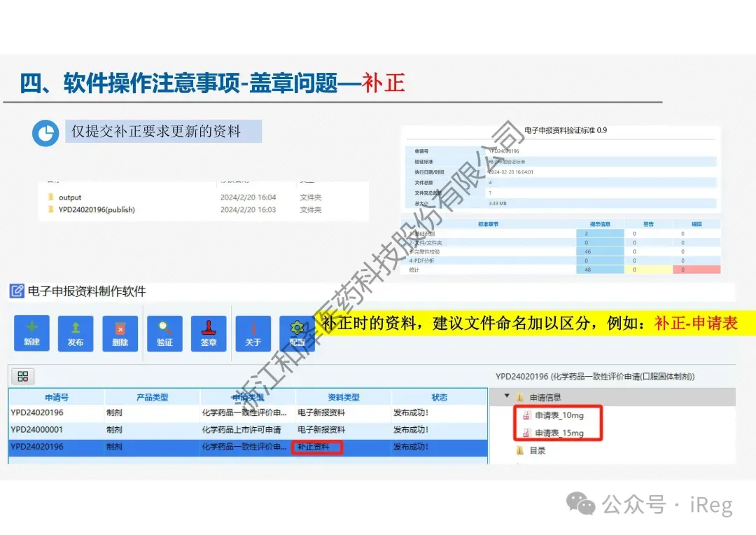This screenshot has width=756, height=535.
Task: Click the PDF icon of 申请表_15mg
Action: click(x=526, y=433)
